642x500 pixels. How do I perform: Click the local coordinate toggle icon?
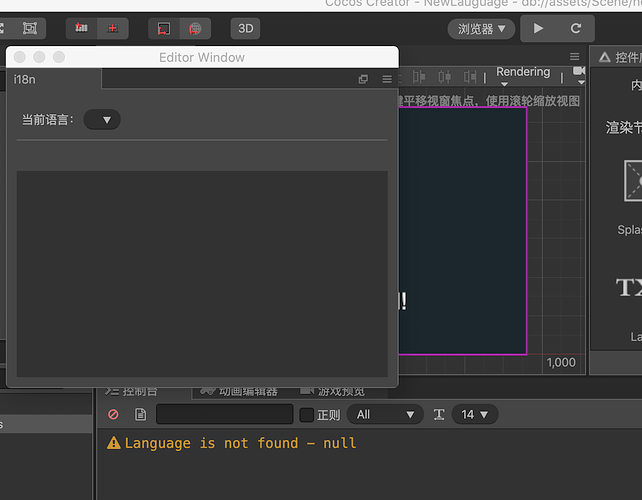click(164, 28)
